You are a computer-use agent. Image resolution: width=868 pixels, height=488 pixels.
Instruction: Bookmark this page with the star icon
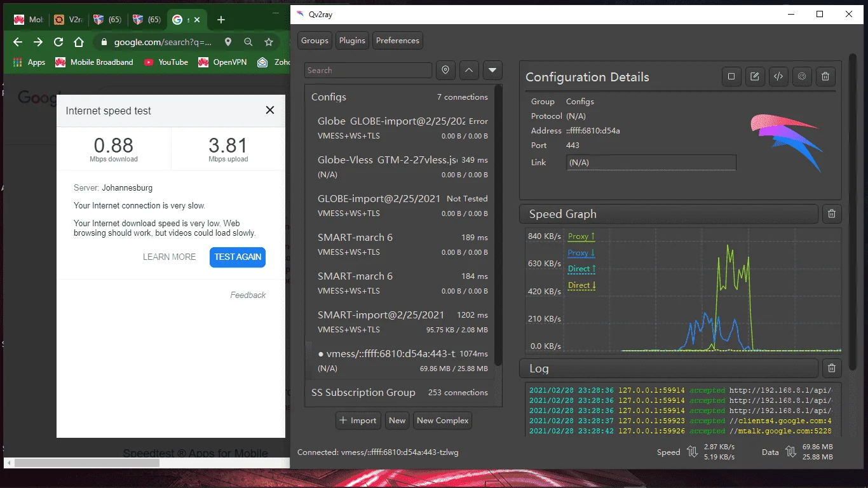(x=269, y=42)
